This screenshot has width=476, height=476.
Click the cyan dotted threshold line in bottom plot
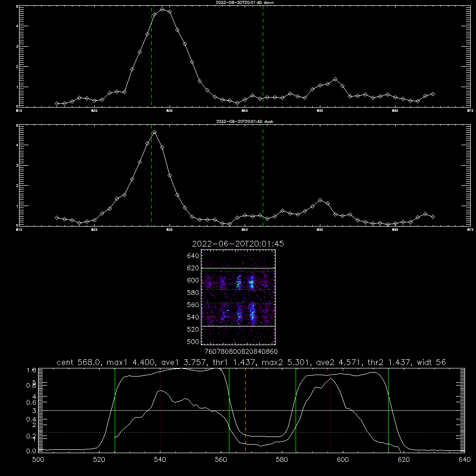coord(251,432)
